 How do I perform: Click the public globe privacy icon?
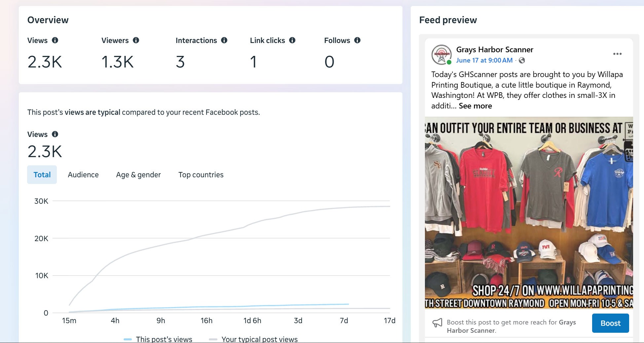(x=522, y=60)
